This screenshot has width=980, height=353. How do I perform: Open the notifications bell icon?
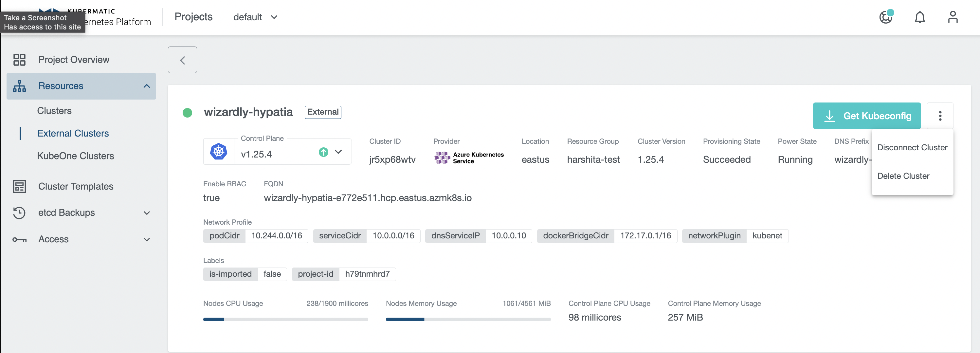pos(919,17)
